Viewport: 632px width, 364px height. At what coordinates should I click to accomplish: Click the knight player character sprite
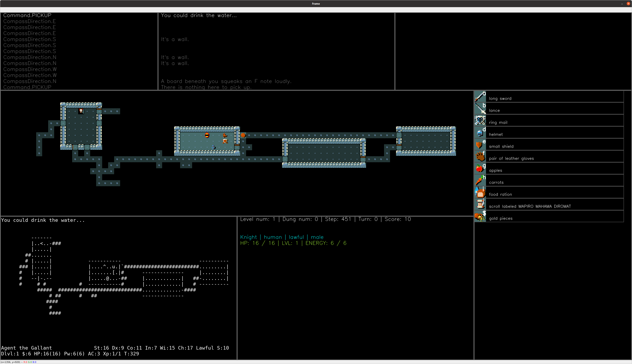[x=213, y=147]
